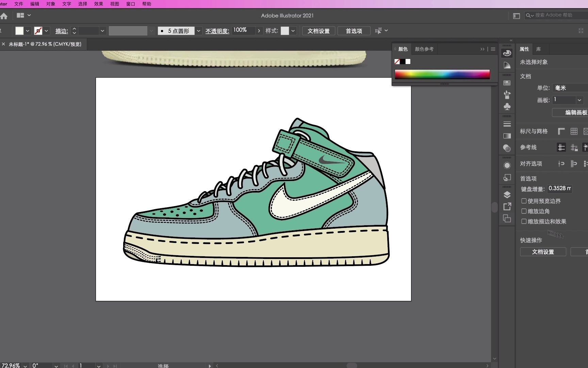The height and width of the screenshot is (368, 588).
Task: Enable 使用预览边界 checkbox
Action: tap(524, 201)
